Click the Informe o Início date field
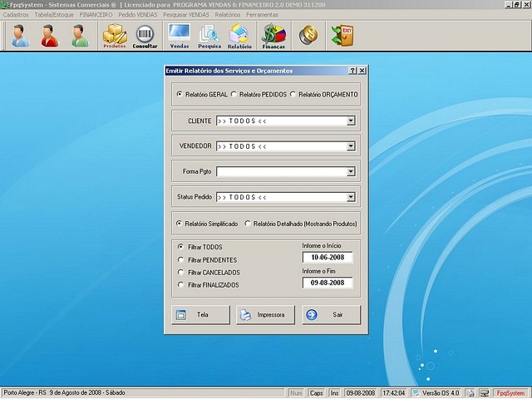The width and height of the screenshot is (532, 399). coord(328,258)
